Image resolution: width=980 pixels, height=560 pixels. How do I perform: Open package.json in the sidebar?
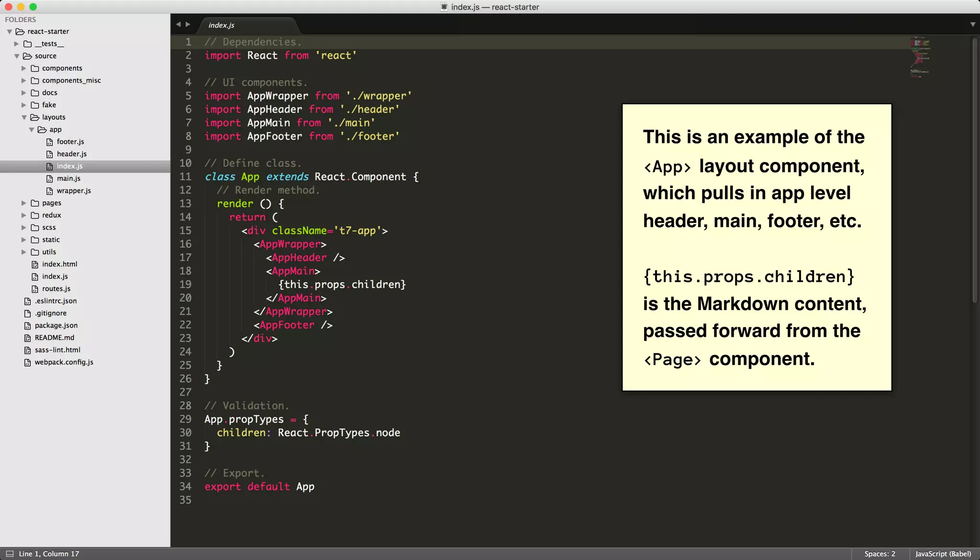pyautogui.click(x=56, y=326)
